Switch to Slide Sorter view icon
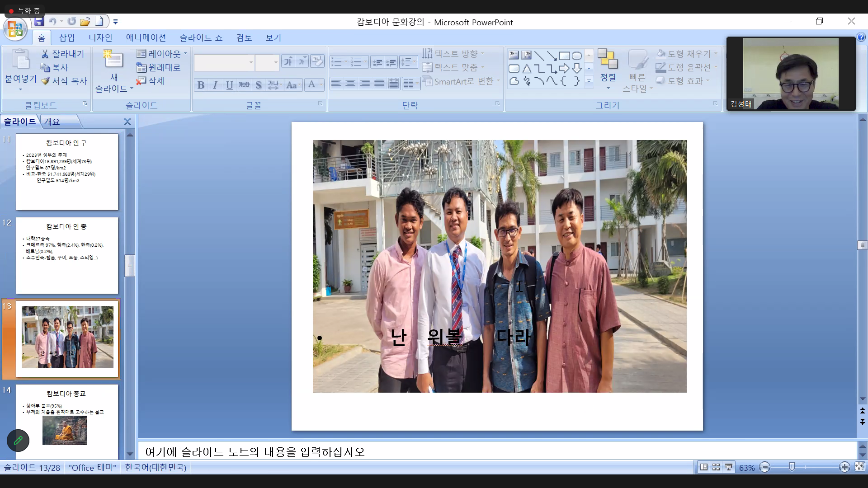The image size is (868, 488). pyautogui.click(x=716, y=467)
